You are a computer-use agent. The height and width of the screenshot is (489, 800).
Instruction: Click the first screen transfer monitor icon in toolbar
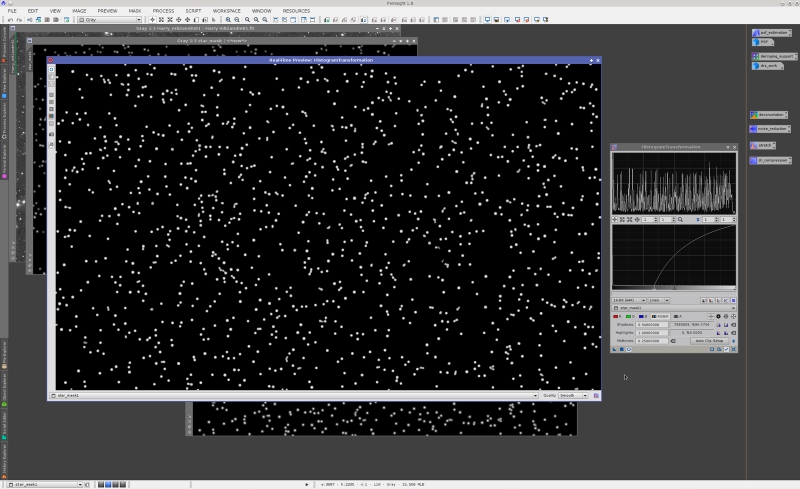click(x=487, y=19)
